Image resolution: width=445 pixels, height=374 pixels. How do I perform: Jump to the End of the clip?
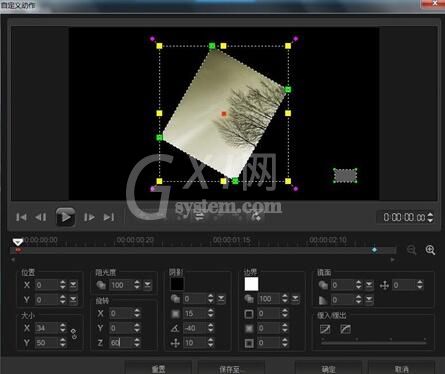coord(109,217)
